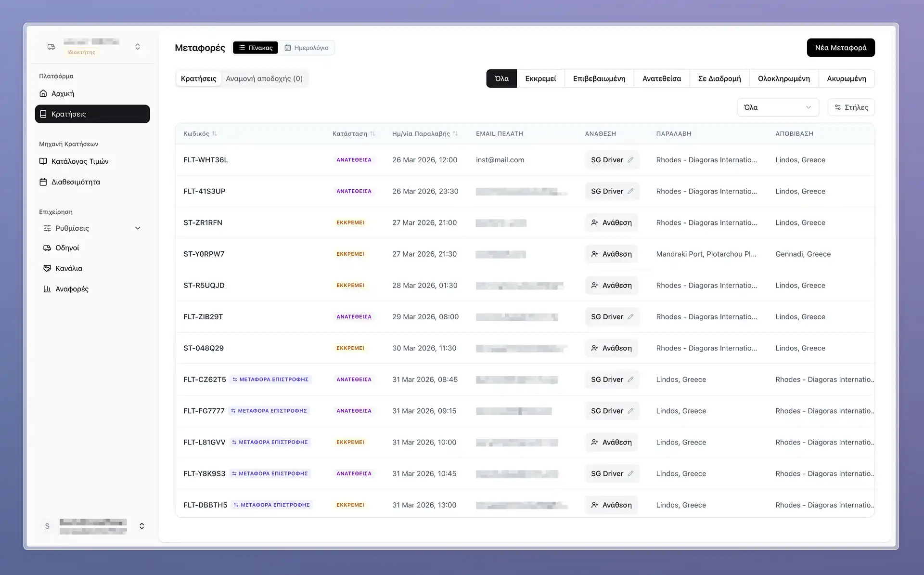The image size is (924, 575).
Task: Open the Στήλες columns selector
Action: 851,107
